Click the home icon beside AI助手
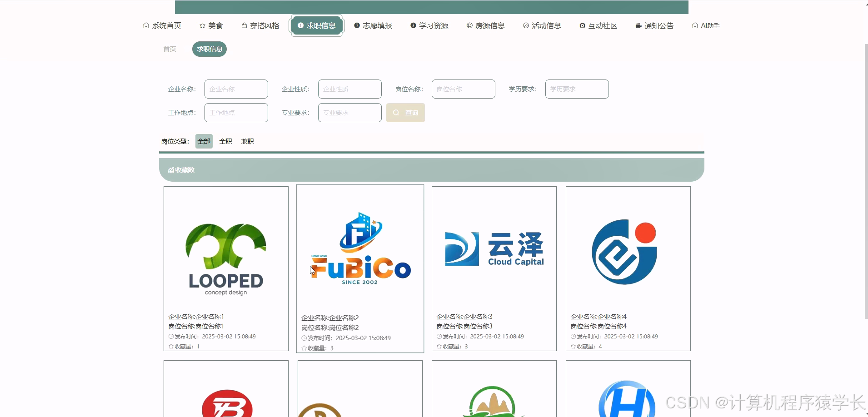The image size is (868, 417). [695, 25]
